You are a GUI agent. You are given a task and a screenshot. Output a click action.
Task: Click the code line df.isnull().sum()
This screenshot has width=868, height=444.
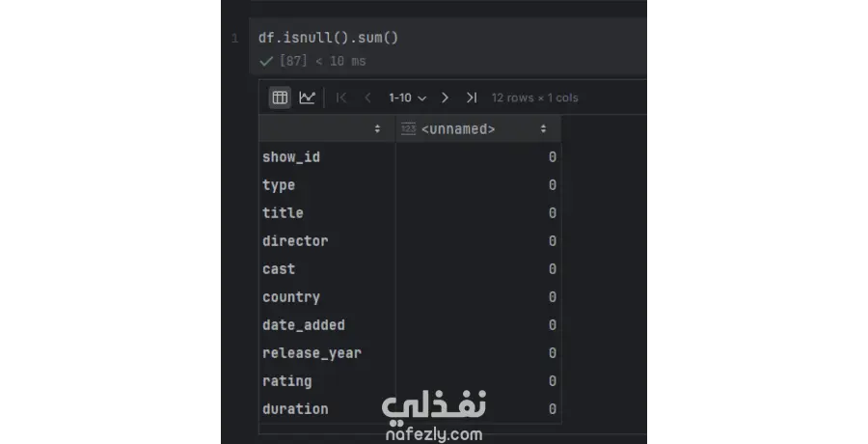[x=328, y=38]
